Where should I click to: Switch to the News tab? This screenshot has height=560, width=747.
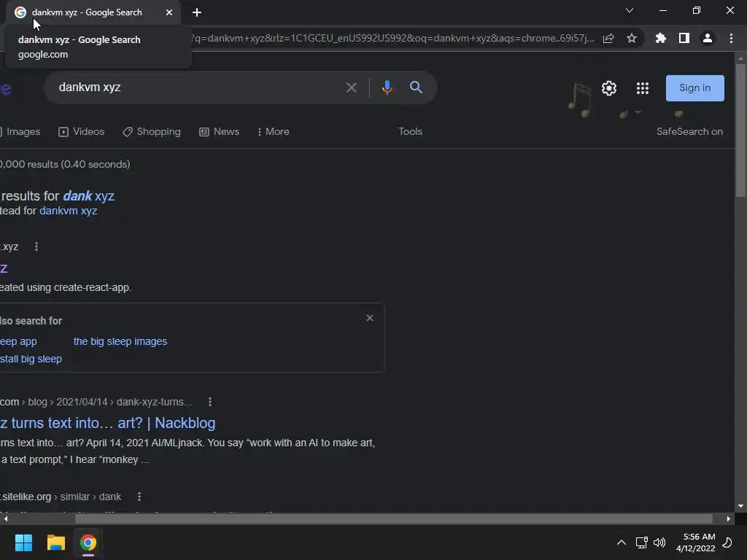click(x=219, y=132)
